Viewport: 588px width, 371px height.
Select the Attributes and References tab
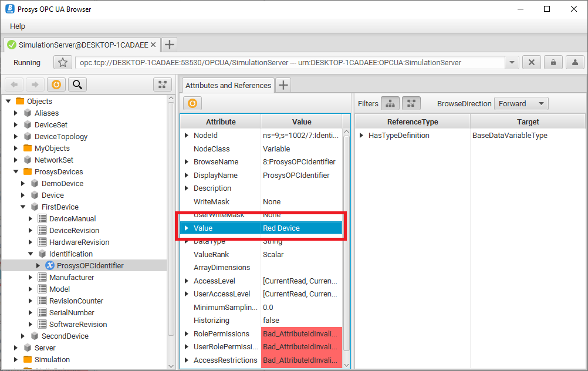228,85
